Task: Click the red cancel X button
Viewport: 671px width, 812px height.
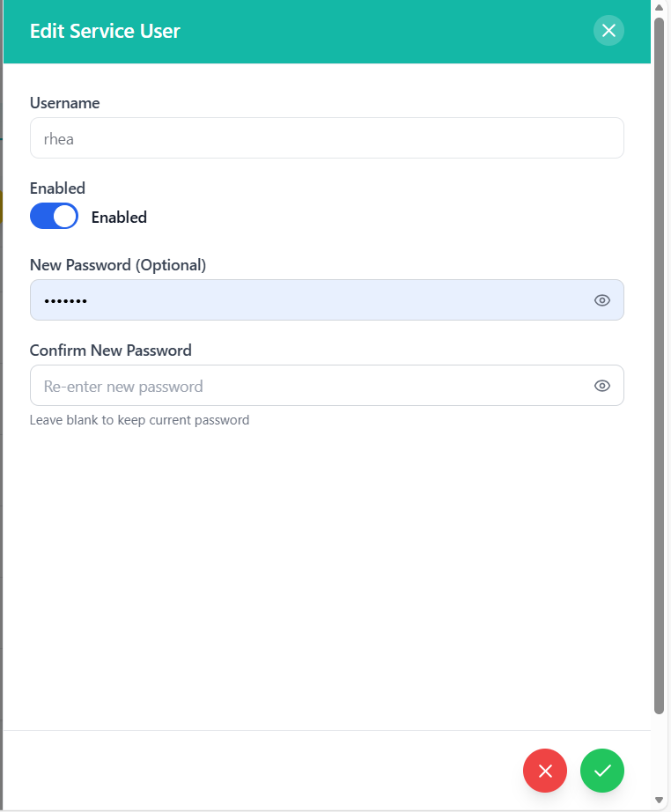Action: pyautogui.click(x=545, y=771)
